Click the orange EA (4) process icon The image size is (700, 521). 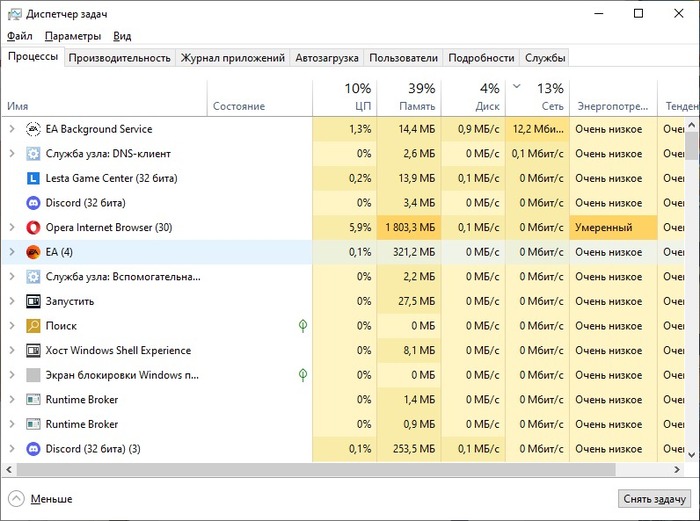point(33,252)
